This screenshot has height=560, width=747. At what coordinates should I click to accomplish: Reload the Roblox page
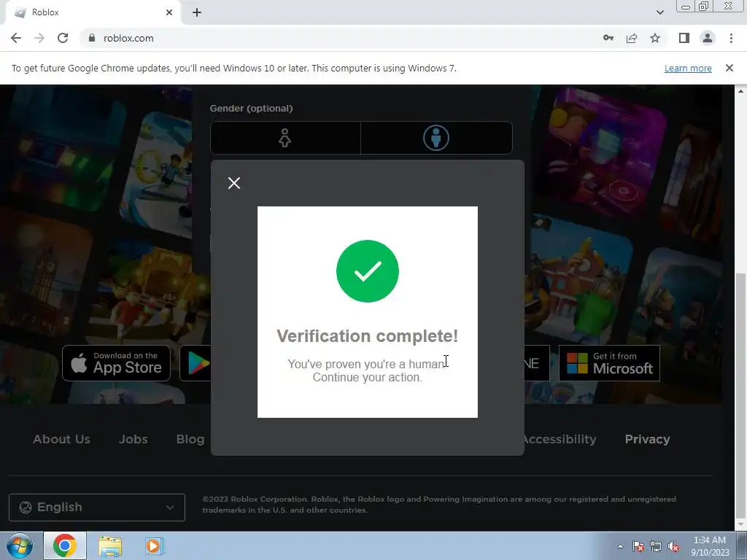[63, 38]
